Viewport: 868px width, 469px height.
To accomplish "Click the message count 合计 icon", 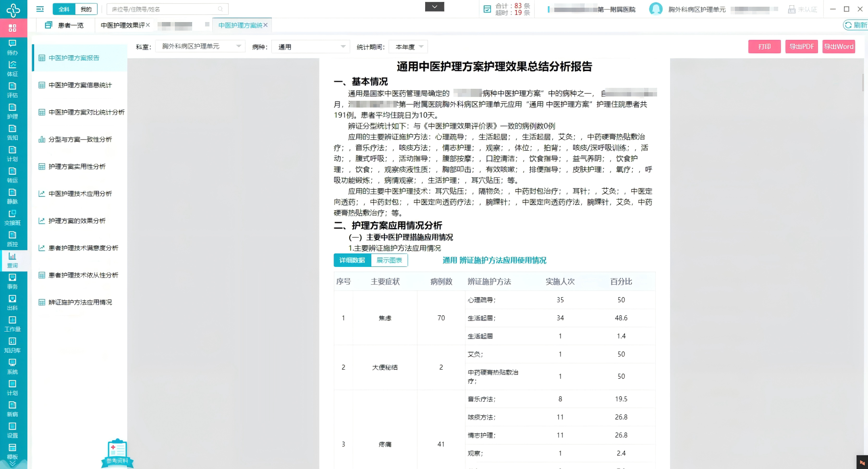I will point(487,9).
